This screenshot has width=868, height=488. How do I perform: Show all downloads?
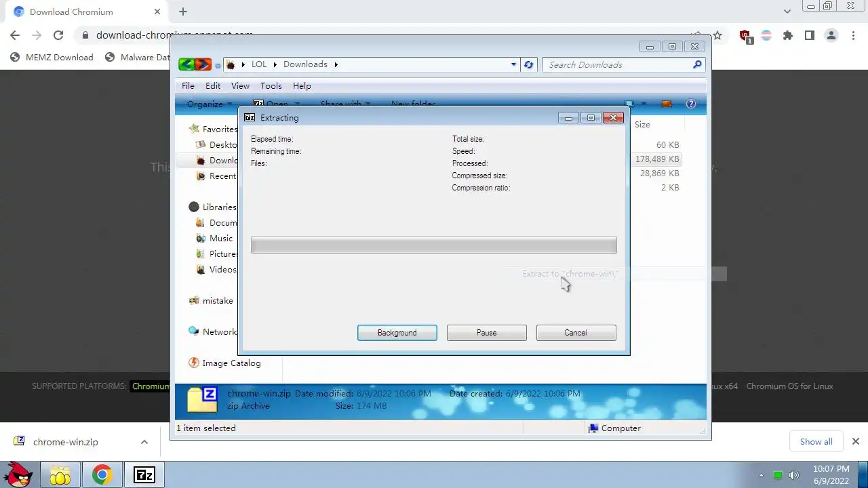point(816,442)
